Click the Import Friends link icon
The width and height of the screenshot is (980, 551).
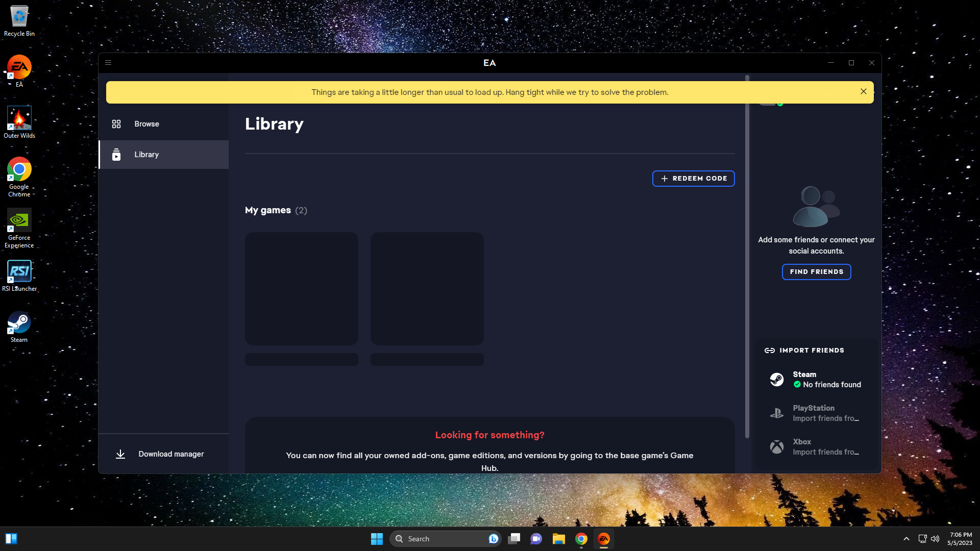[770, 350]
